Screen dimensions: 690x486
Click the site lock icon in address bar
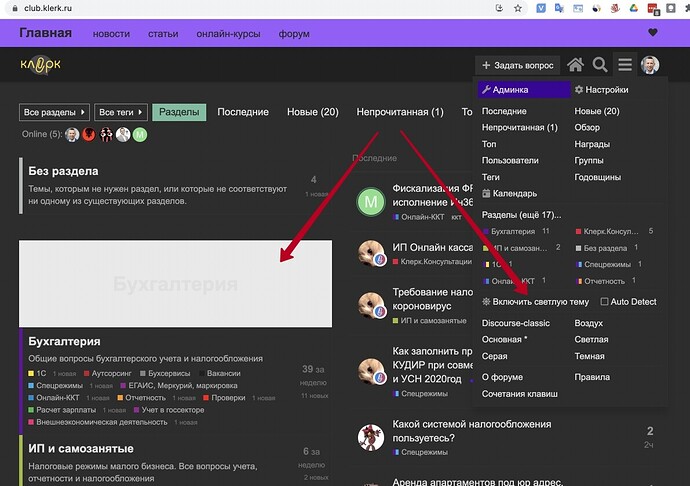pyautogui.click(x=15, y=8)
